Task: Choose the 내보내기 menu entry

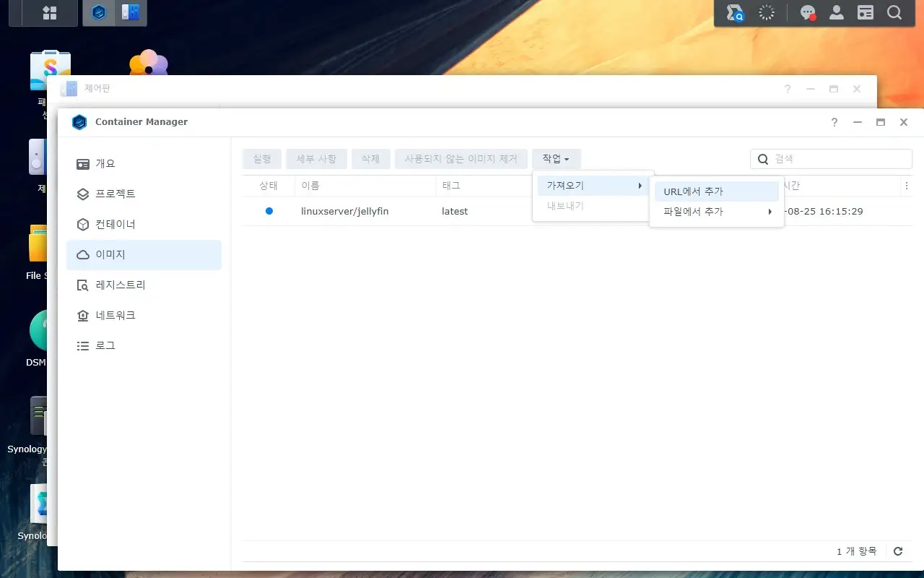Action: point(593,206)
